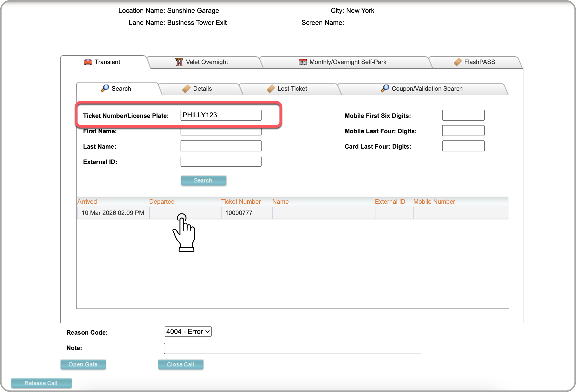Click the Last Name input field
Screen dimensions: 576x392
[x=221, y=146]
